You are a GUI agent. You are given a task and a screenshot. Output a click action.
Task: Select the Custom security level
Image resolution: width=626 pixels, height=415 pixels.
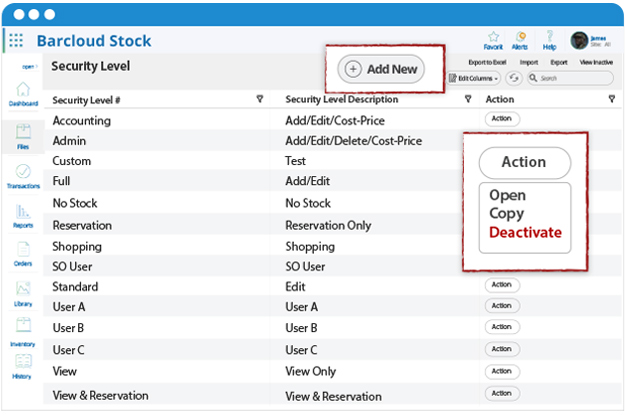point(71,161)
